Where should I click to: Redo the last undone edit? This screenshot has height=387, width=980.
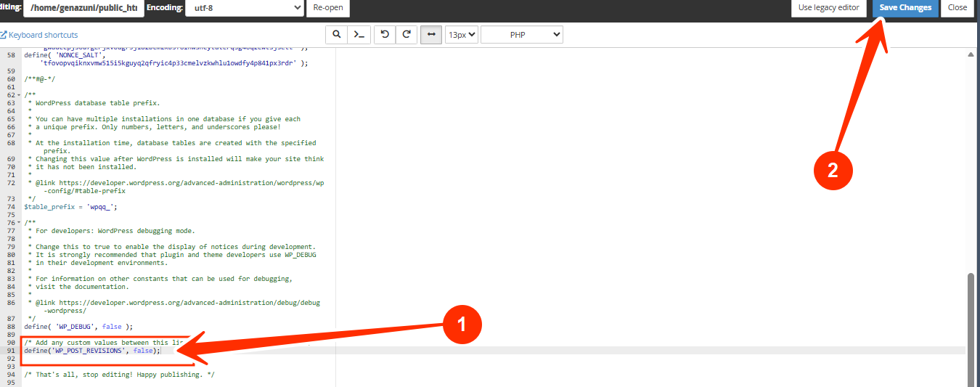[407, 34]
